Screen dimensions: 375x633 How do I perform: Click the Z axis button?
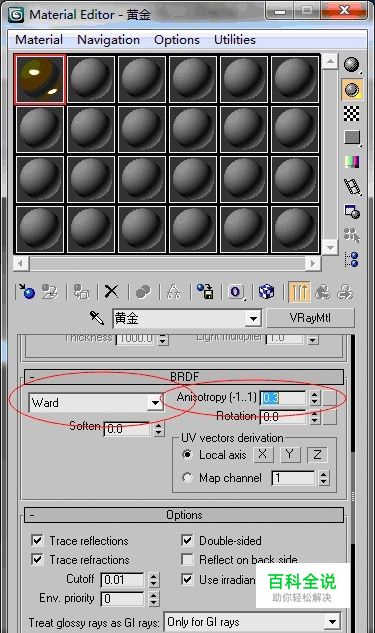[317, 455]
